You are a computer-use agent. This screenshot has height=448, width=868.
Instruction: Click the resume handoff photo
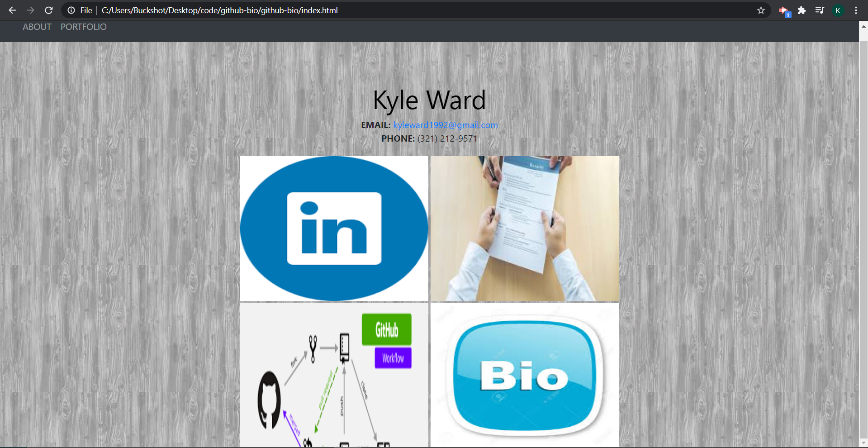[524, 229]
